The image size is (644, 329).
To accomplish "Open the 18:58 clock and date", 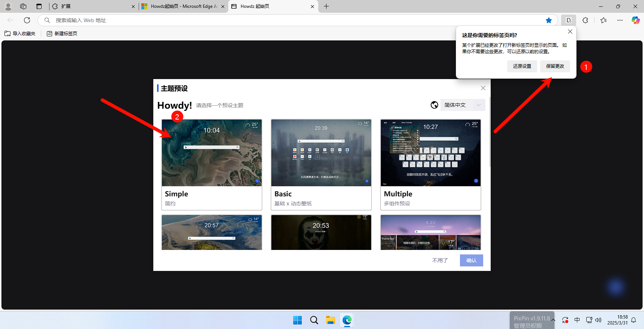I will [617, 320].
